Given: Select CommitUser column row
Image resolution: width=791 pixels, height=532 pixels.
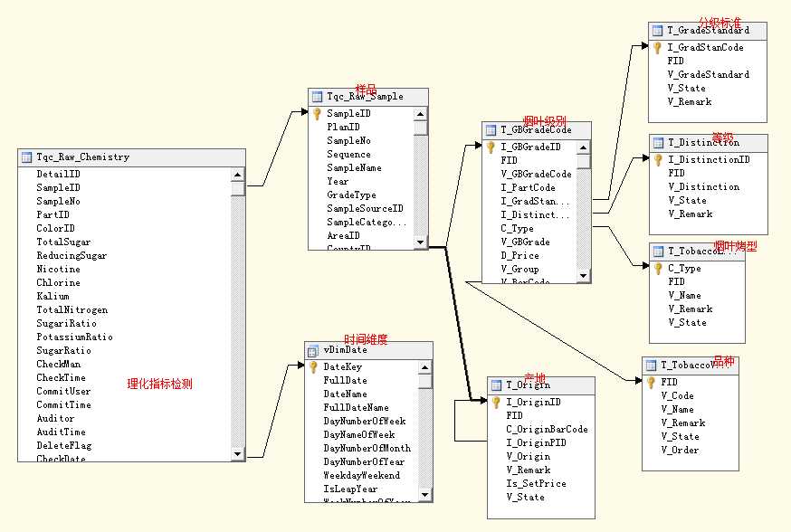Looking at the screenshot, I should click(124, 392).
